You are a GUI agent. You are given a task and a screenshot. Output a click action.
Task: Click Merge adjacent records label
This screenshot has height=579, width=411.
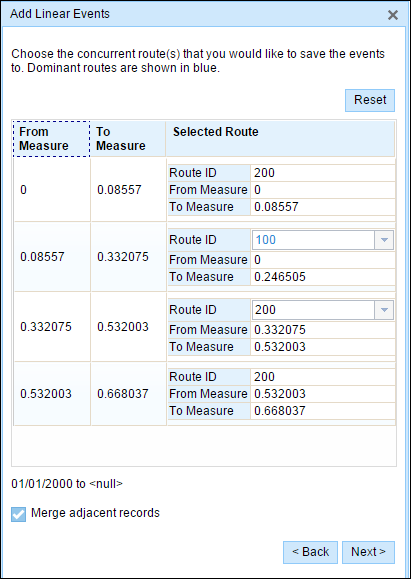click(x=95, y=513)
